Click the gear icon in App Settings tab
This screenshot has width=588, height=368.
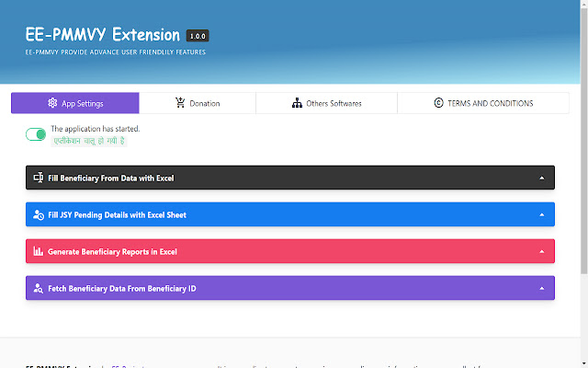click(52, 102)
